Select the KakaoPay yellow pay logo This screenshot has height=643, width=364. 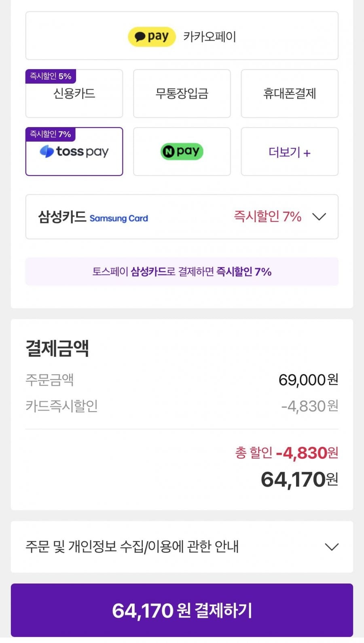(152, 37)
